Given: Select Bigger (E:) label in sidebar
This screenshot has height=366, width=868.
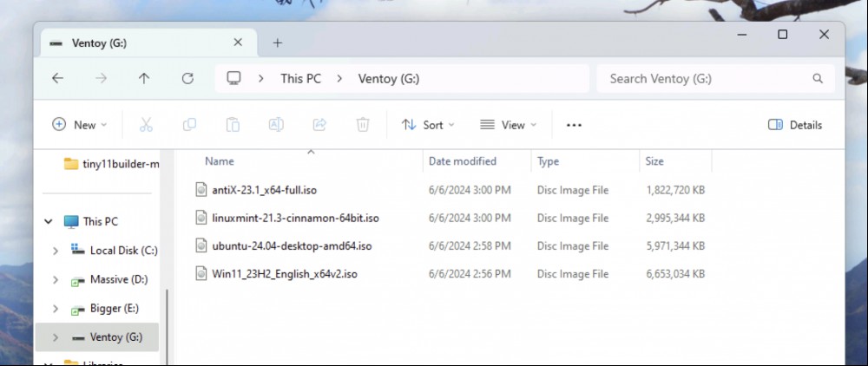Looking at the screenshot, I should click(x=114, y=309).
